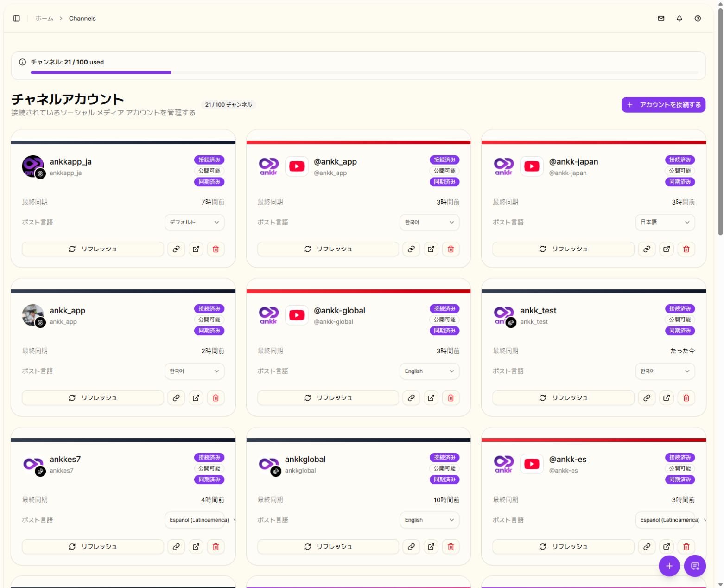Refresh the ankkes7 account
The width and height of the screenshot is (724, 588).
coord(93,547)
